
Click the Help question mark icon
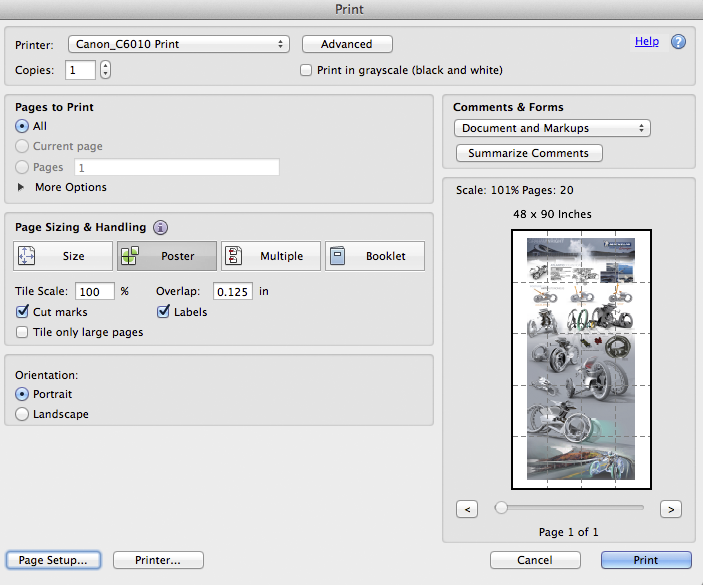(x=678, y=42)
